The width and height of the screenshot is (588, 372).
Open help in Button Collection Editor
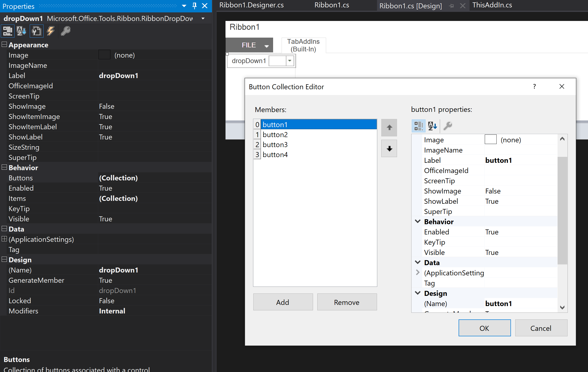click(x=534, y=86)
